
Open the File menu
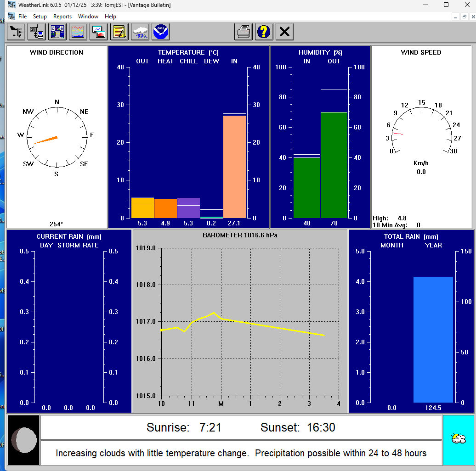(x=23, y=17)
